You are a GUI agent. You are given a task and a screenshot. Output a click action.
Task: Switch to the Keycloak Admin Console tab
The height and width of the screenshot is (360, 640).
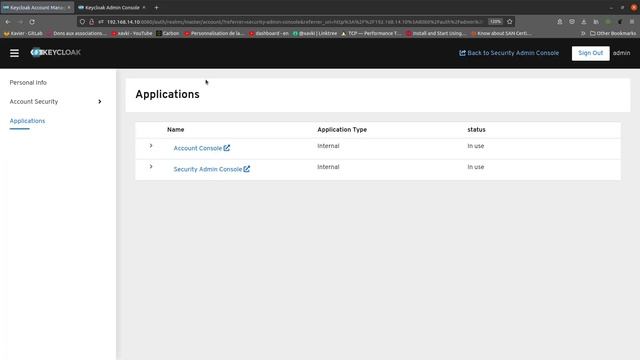112,7
